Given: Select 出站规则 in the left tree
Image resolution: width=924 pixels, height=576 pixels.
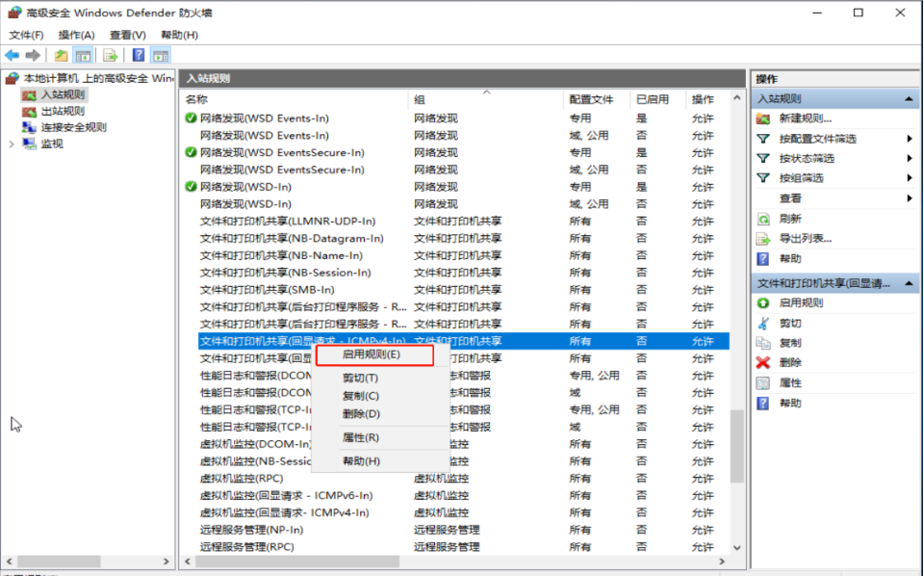Looking at the screenshot, I should [x=64, y=111].
